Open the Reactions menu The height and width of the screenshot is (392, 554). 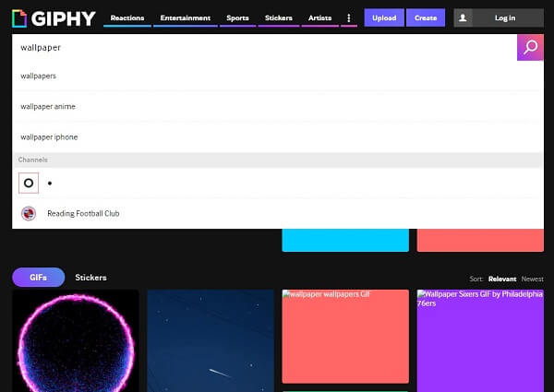coord(127,18)
